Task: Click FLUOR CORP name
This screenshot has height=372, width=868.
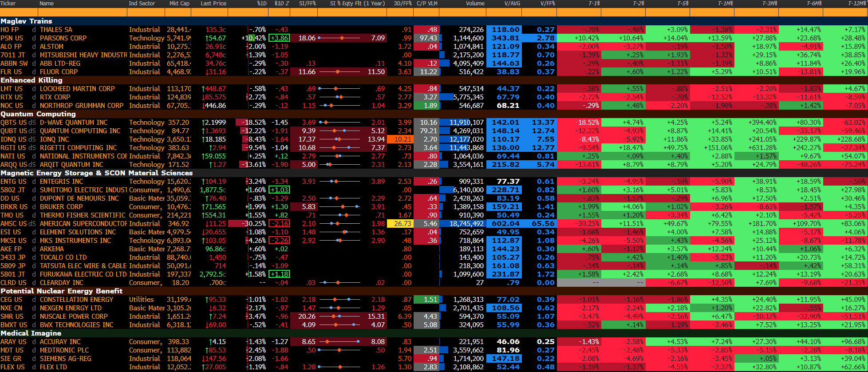Action: [x=59, y=72]
